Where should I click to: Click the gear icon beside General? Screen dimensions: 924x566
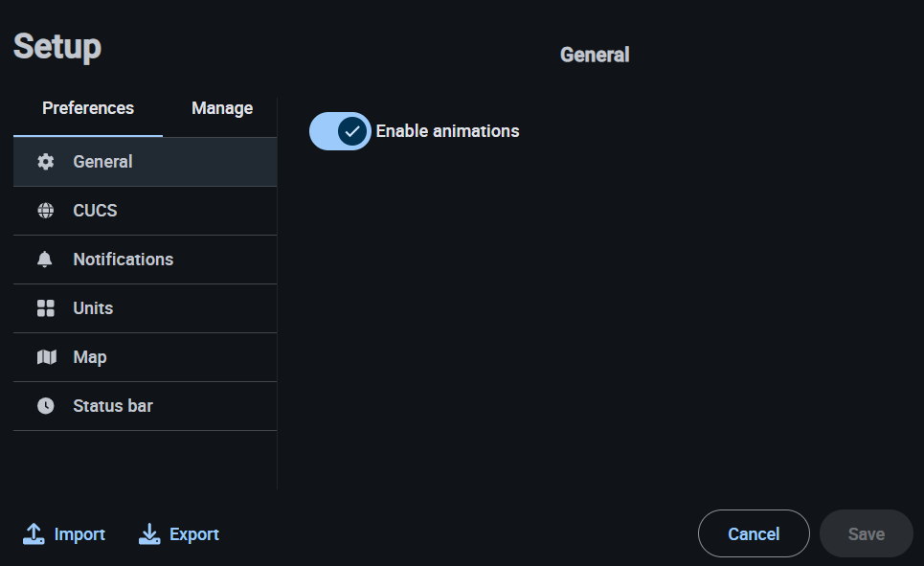tap(46, 162)
